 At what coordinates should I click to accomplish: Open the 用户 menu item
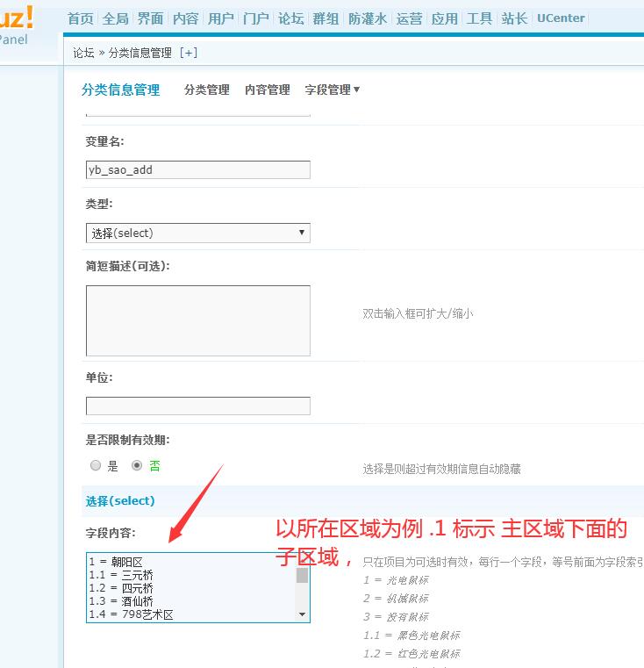pyautogui.click(x=220, y=18)
